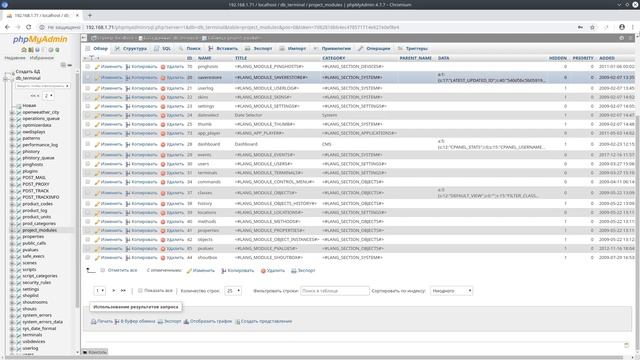Click the filter rows search field
Viewport: 640px width, 360px height.
click(x=335, y=291)
